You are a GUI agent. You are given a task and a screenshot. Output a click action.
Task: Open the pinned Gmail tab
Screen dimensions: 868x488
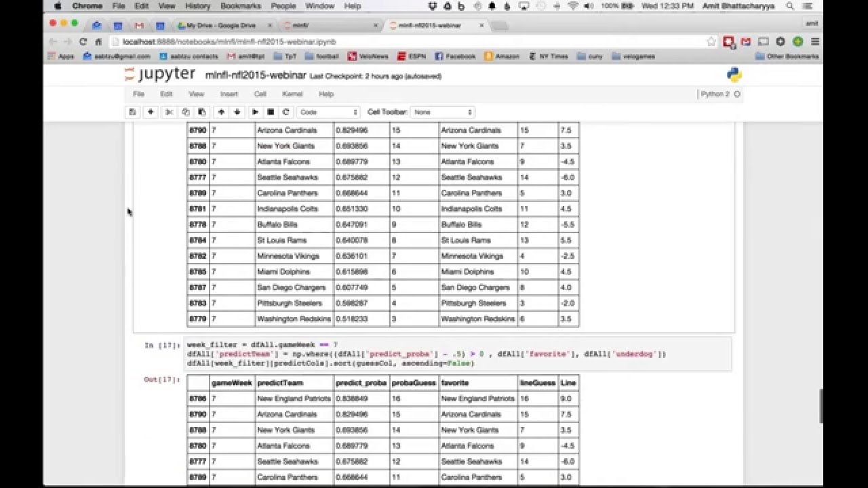[139, 26]
